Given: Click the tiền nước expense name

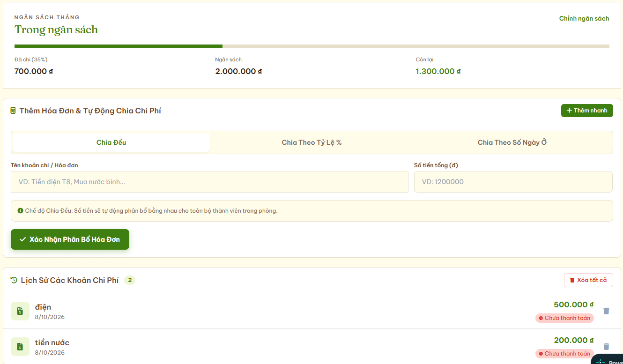Looking at the screenshot, I should tap(52, 342).
